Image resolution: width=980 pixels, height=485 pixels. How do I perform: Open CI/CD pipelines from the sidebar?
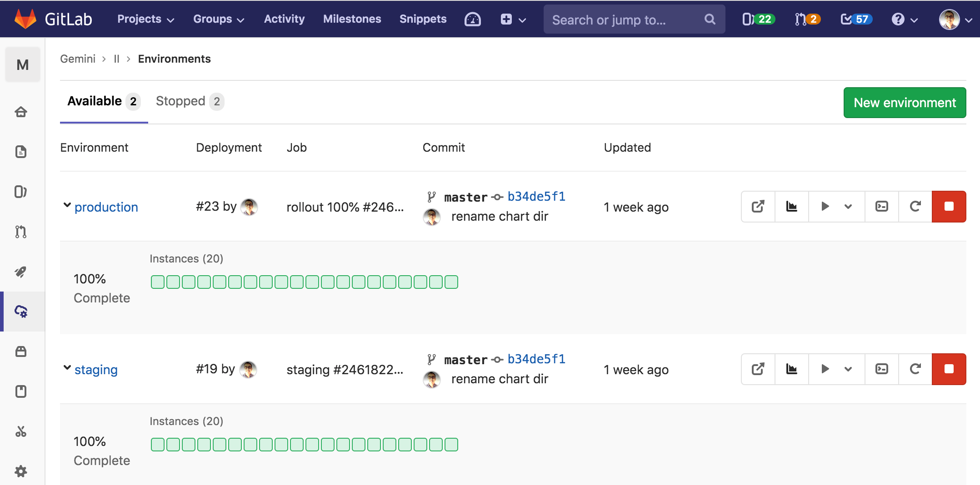tap(21, 272)
